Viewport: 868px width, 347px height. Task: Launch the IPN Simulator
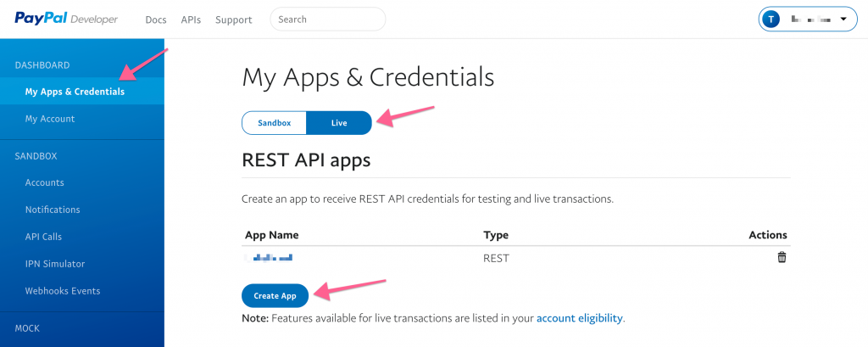[56, 264]
